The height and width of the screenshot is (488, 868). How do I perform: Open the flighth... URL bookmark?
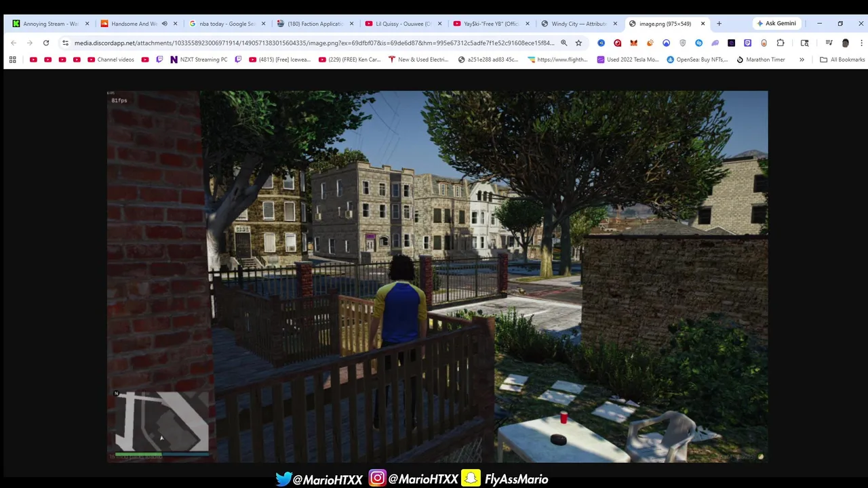557,60
